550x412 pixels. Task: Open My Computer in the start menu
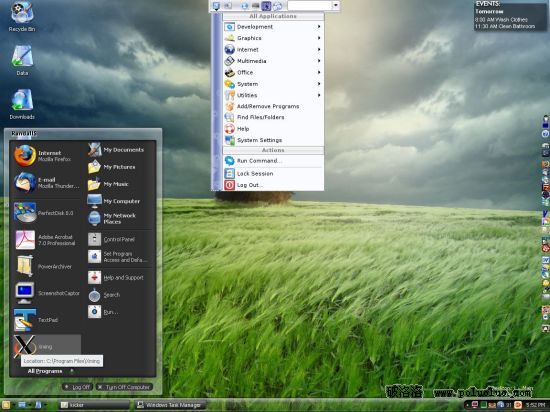(119, 201)
